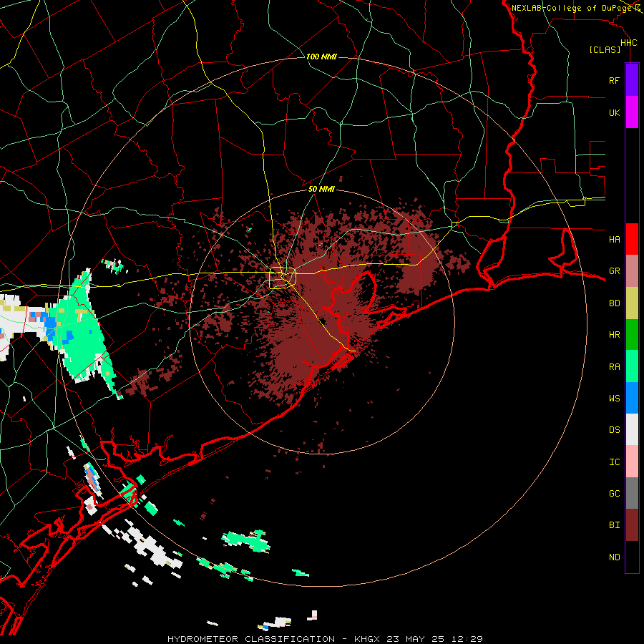Click the BD yellow legend swatch
This screenshot has height=644, width=644.
632,303
